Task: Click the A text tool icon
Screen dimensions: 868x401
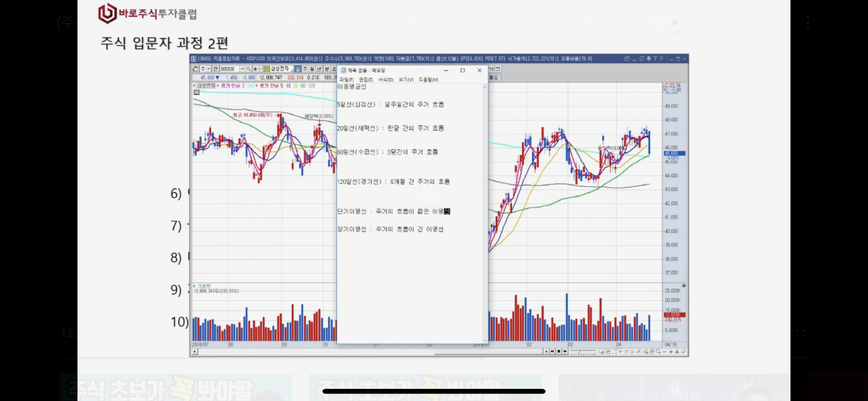Action: [677, 351]
